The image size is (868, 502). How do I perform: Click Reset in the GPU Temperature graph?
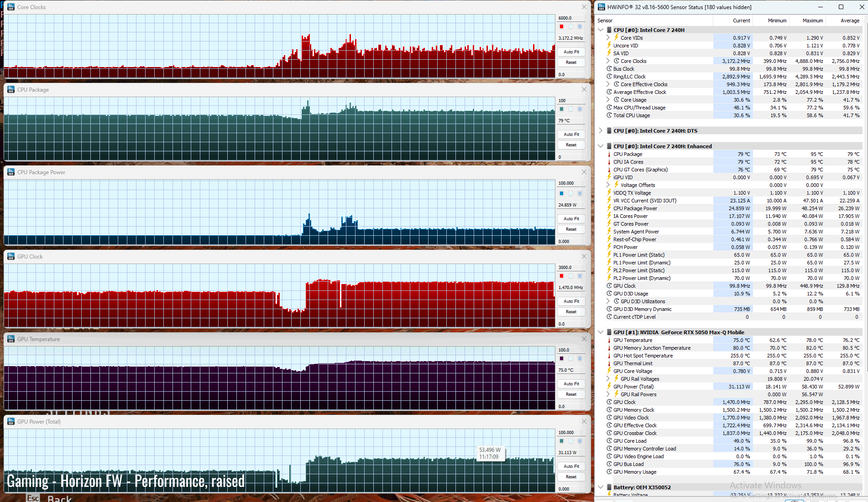[x=571, y=394]
